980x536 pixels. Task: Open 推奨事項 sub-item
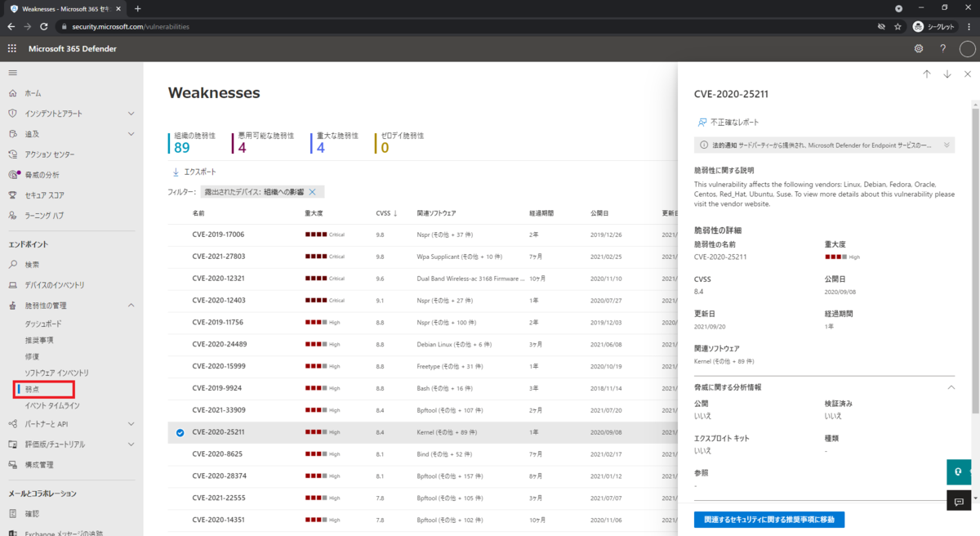pos(39,340)
